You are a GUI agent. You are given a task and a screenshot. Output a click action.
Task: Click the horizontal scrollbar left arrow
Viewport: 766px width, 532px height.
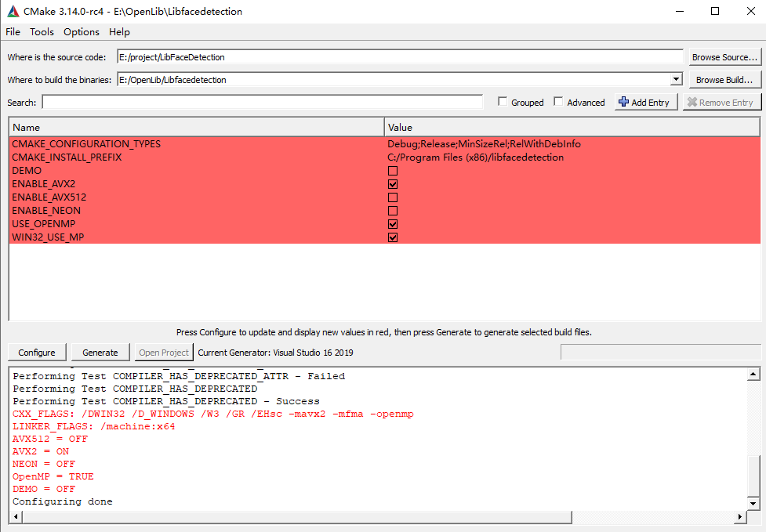[x=16, y=516]
